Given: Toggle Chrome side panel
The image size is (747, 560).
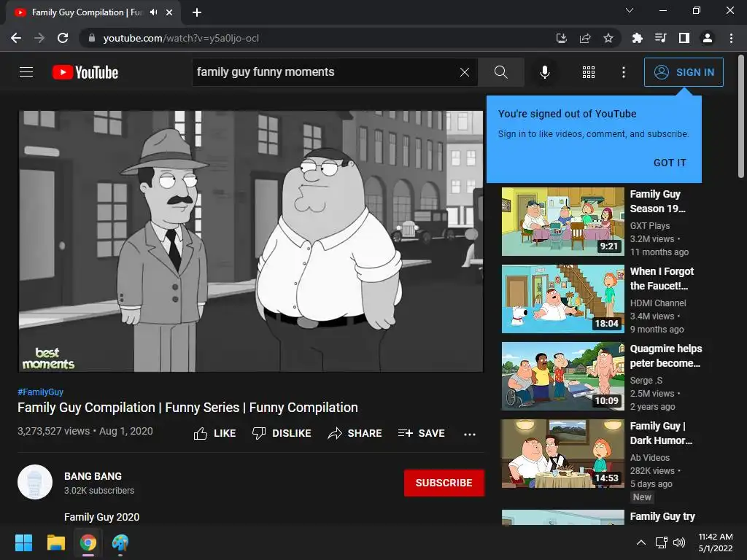Looking at the screenshot, I should 684,38.
